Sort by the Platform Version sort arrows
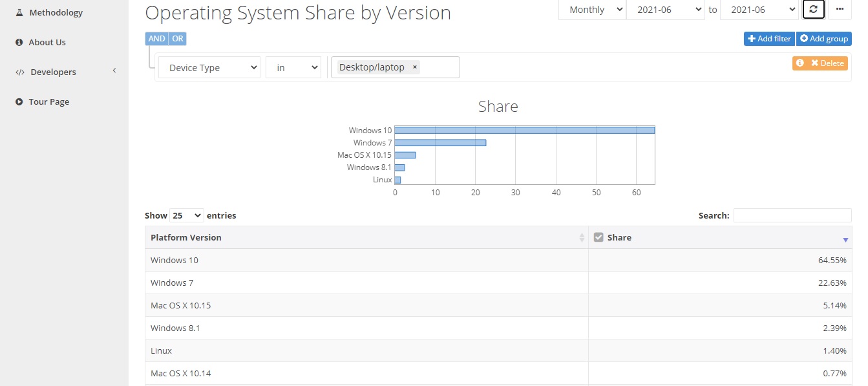Viewport: 868px width, 386px height. [x=582, y=238]
